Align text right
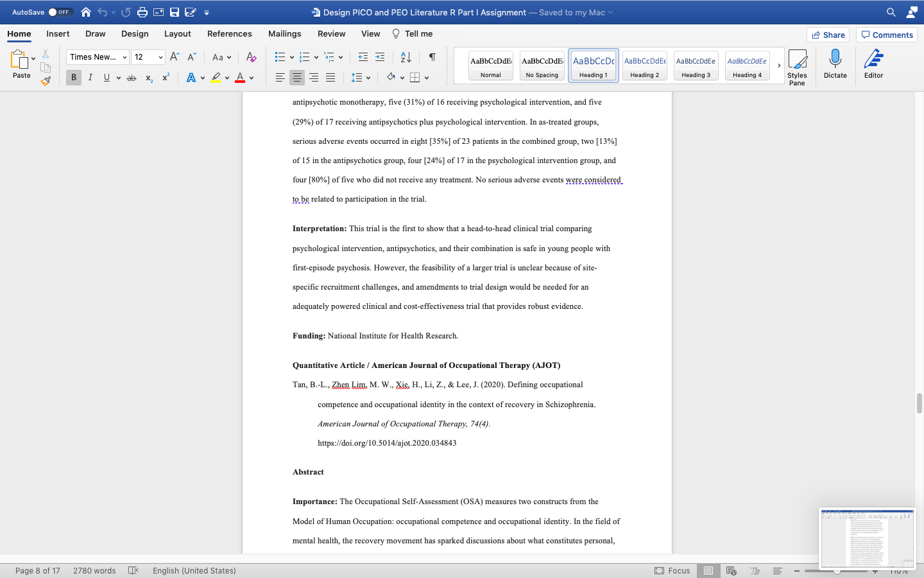Screen dimensions: 924x578 coord(314,78)
